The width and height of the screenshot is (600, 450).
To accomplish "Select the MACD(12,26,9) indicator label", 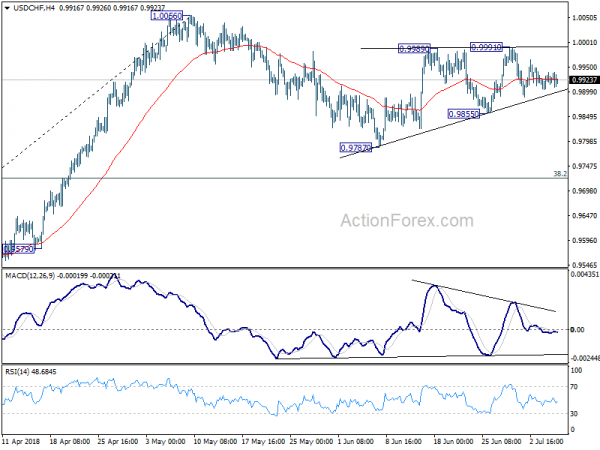I will [x=30, y=276].
